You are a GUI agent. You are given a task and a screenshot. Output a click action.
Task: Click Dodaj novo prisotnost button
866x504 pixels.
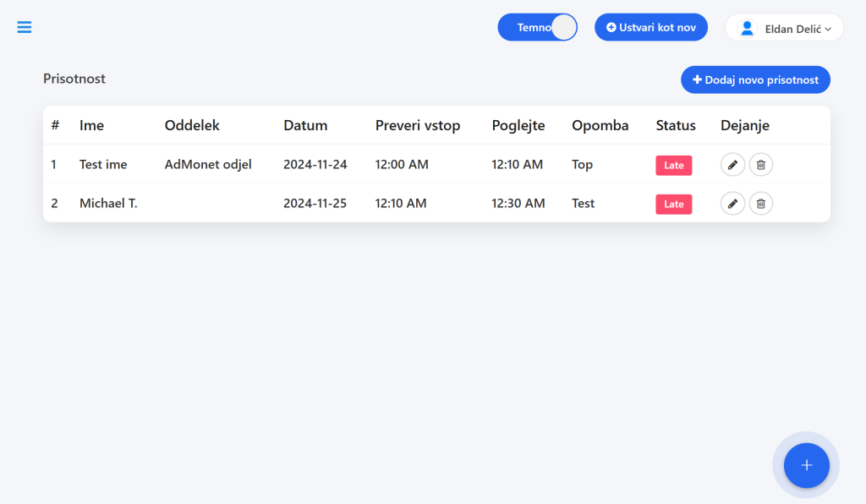point(755,79)
